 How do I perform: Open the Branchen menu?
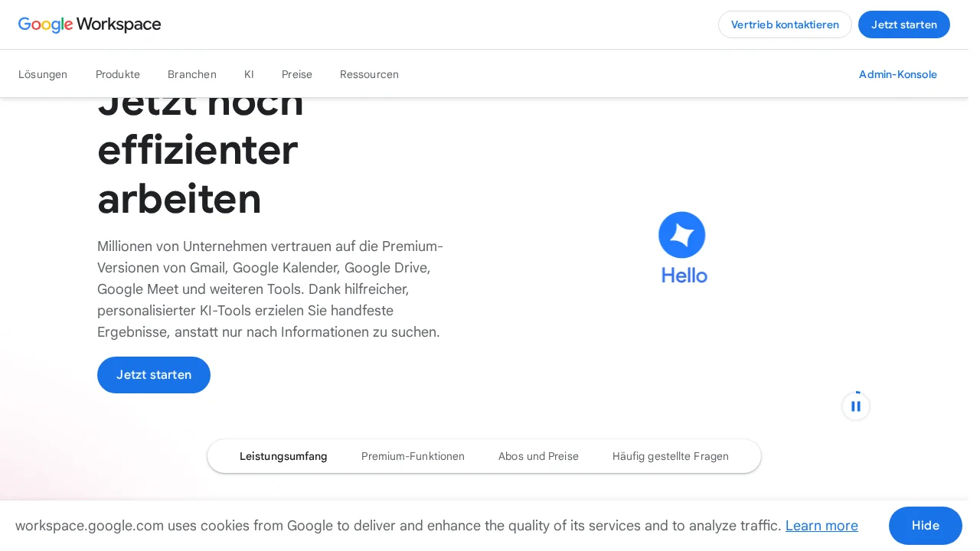[x=192, y=74]
